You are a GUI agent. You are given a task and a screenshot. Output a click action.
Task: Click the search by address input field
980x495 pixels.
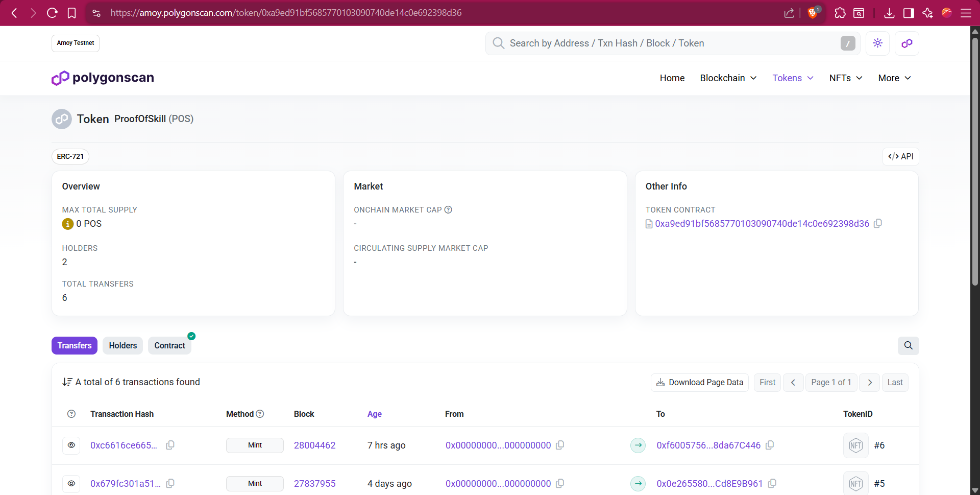click(x=673, y=43)
